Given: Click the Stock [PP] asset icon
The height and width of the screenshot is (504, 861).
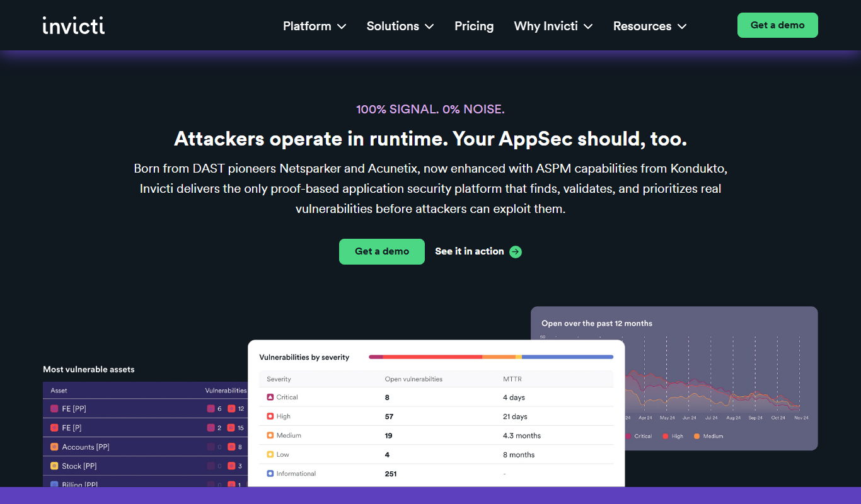Looking at the screenshot, I should (54, 466).
